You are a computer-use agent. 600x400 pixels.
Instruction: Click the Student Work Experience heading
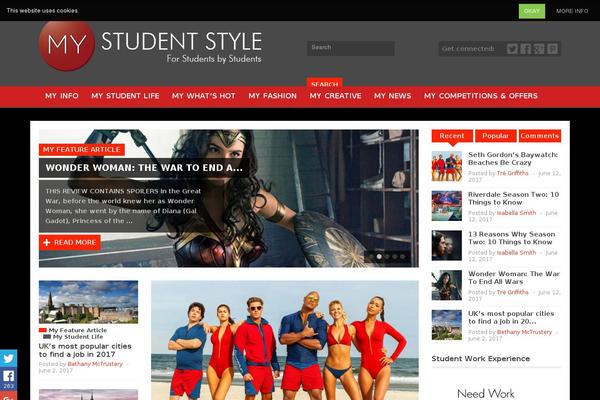click(x=481, y=359)
